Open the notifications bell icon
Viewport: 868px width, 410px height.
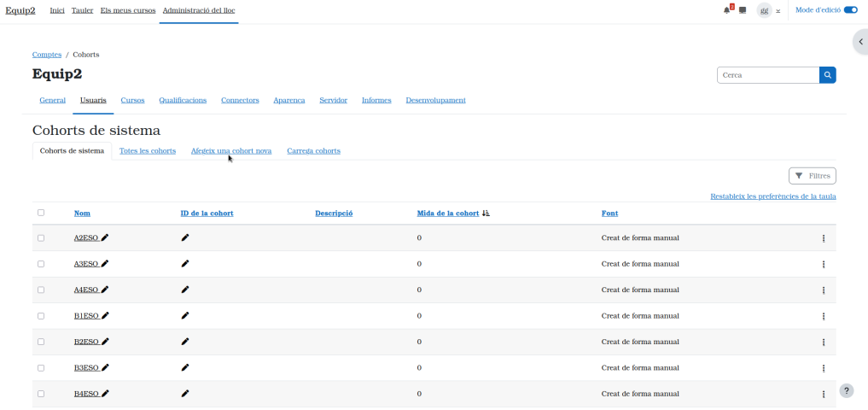[727, 10]
